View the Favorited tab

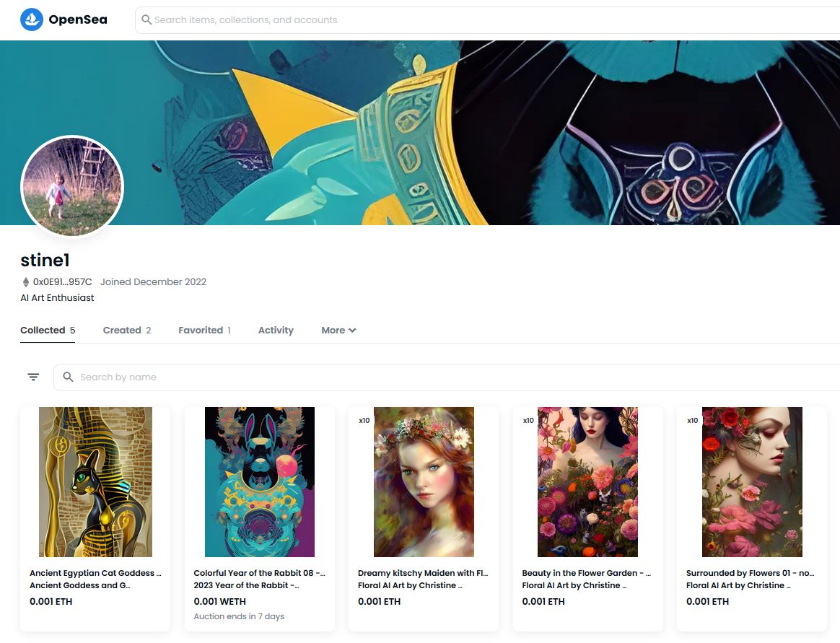(x=200, y=330)
